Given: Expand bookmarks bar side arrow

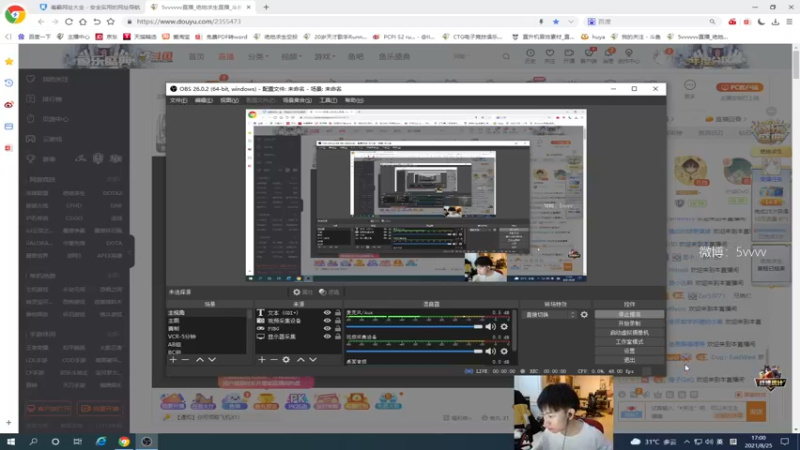Looking at the screenshot, I should coord(8,37).
